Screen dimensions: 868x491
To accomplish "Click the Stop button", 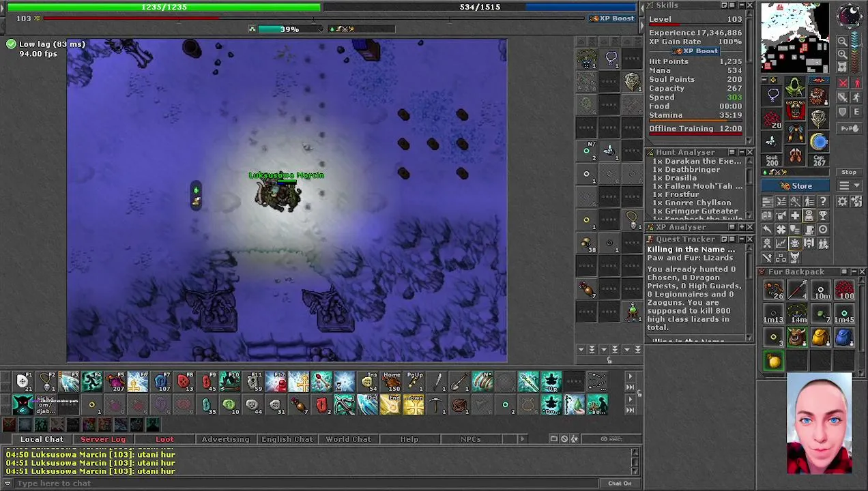I will click(x=849, y=172).
